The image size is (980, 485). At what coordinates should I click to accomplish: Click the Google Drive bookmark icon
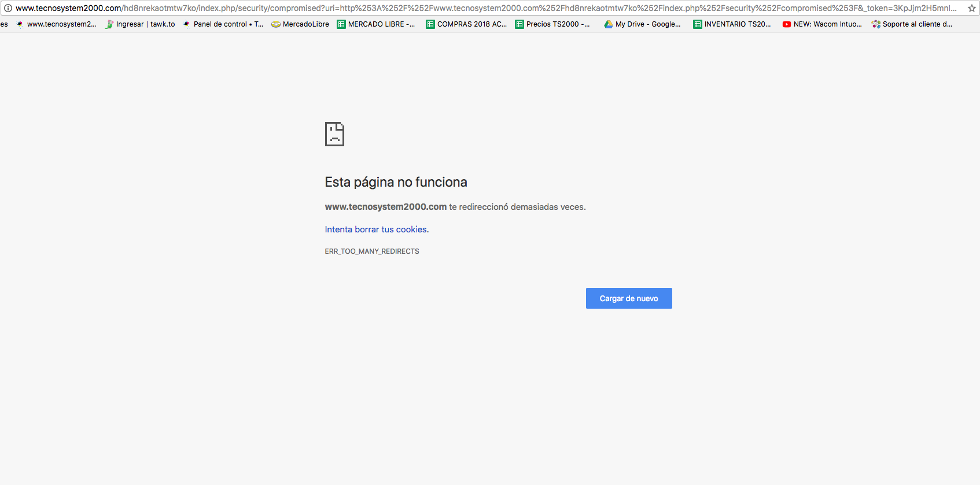click(609, 24)
